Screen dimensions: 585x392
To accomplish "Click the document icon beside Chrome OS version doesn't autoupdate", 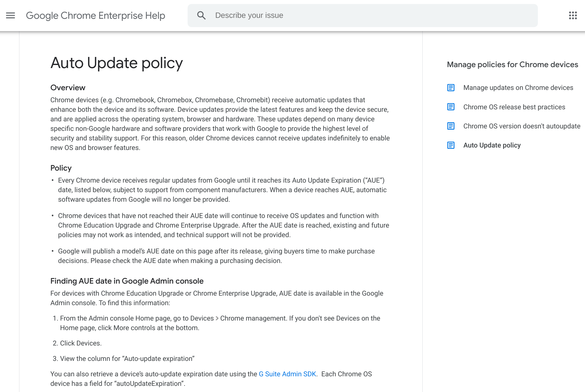I will coord(451,126).
